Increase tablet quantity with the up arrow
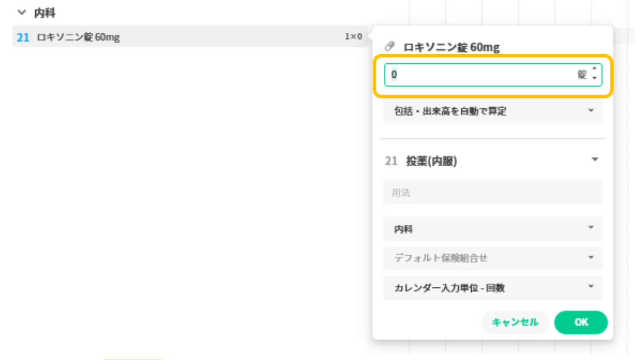The height and width of the screenshot is (360, 644). 594,70
